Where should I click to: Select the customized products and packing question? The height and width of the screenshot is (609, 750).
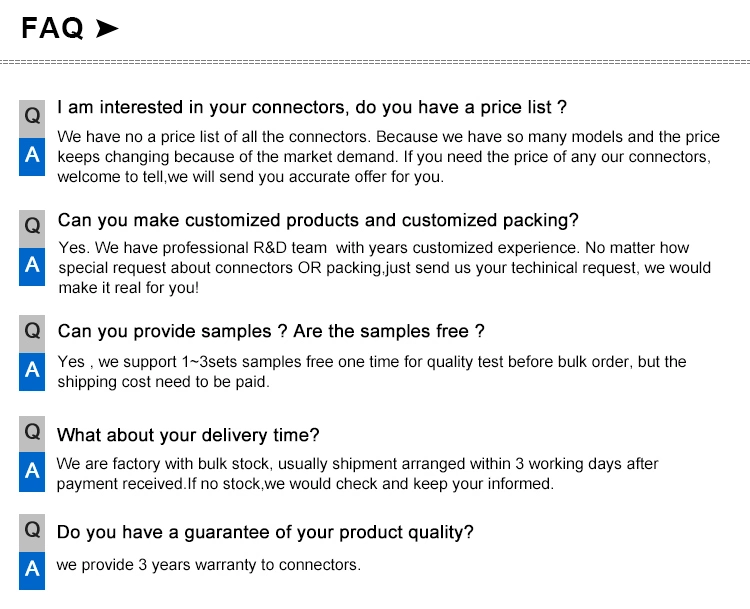click(318, 221)
